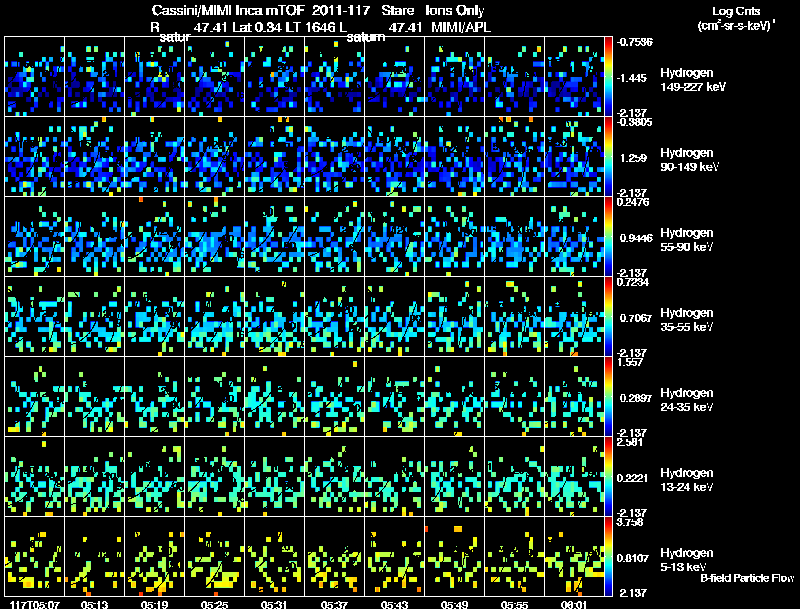Click the LT 1646 value
Screen dimensions: 800x609
pos(310,27)
